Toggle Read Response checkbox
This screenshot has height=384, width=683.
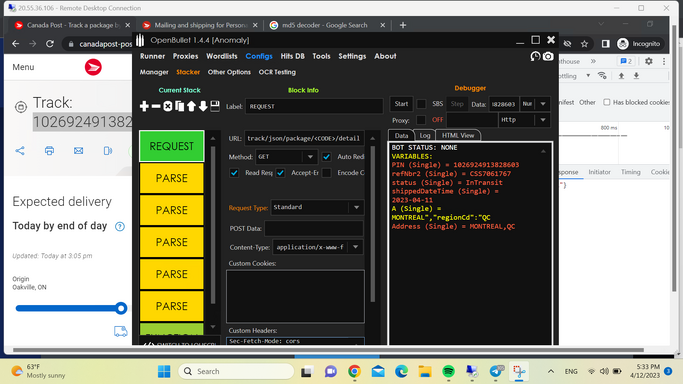pos(234,173)
